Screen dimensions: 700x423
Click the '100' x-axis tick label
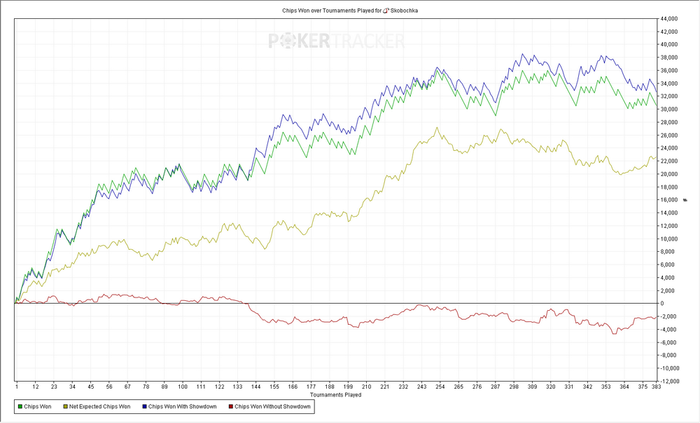183,387
